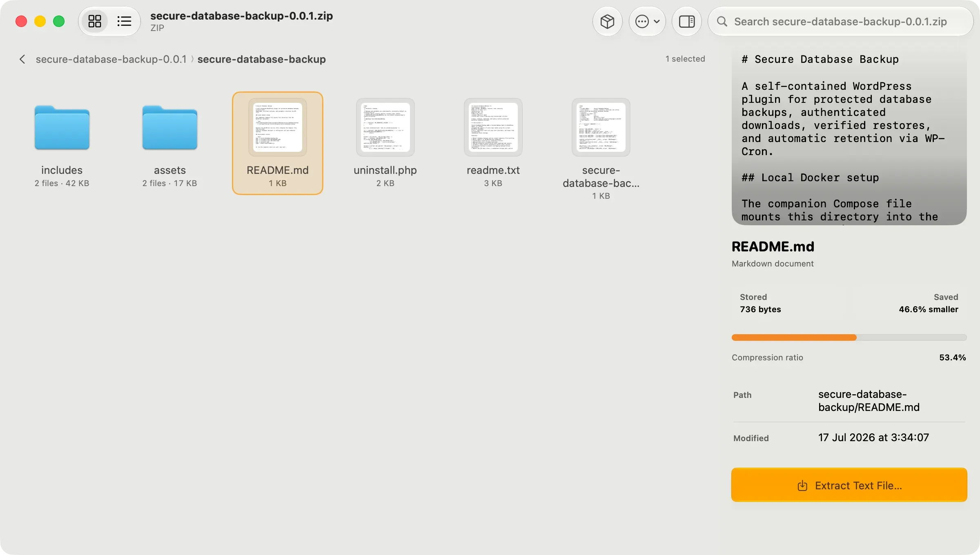Click the compression ratio progress bar

click(849, 337)
